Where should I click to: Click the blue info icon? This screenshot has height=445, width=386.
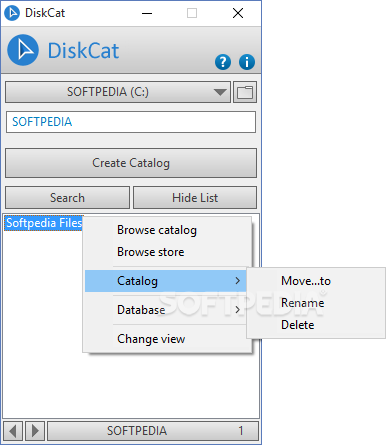click(247, 62)
